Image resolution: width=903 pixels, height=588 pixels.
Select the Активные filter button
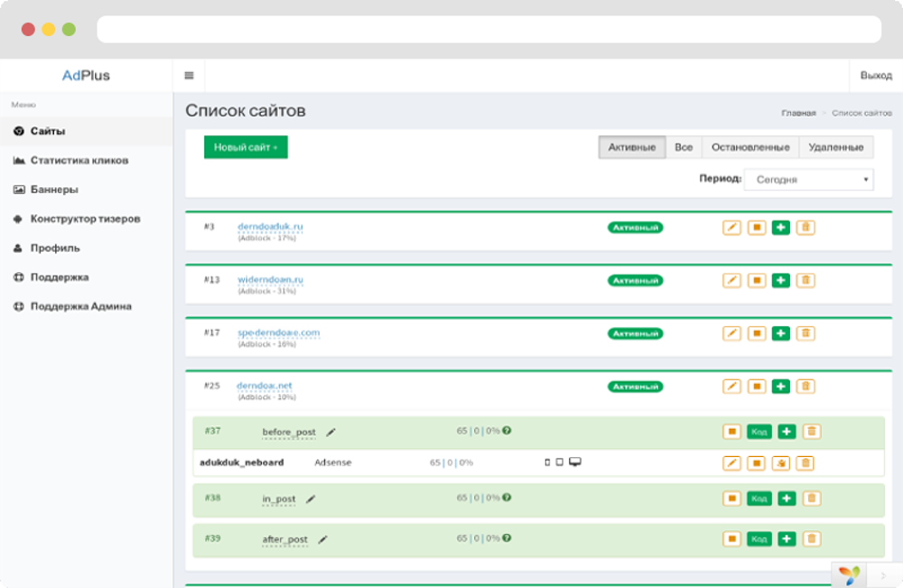tap(632, 147)
